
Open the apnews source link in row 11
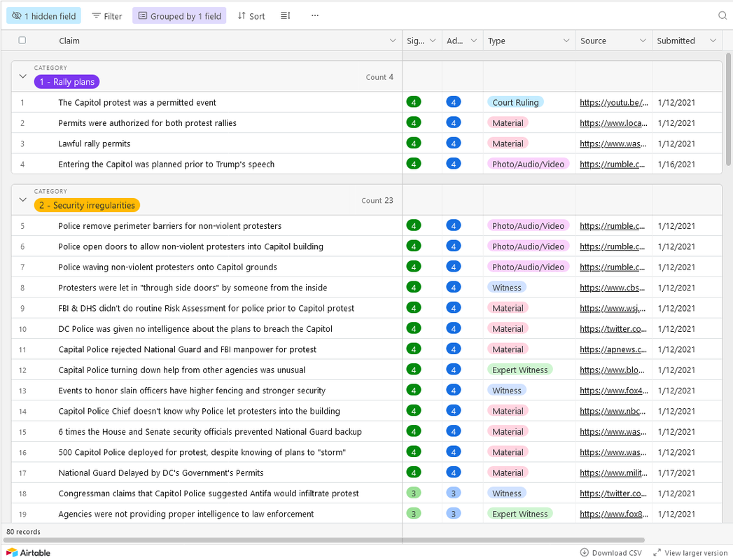coord(613,349)
